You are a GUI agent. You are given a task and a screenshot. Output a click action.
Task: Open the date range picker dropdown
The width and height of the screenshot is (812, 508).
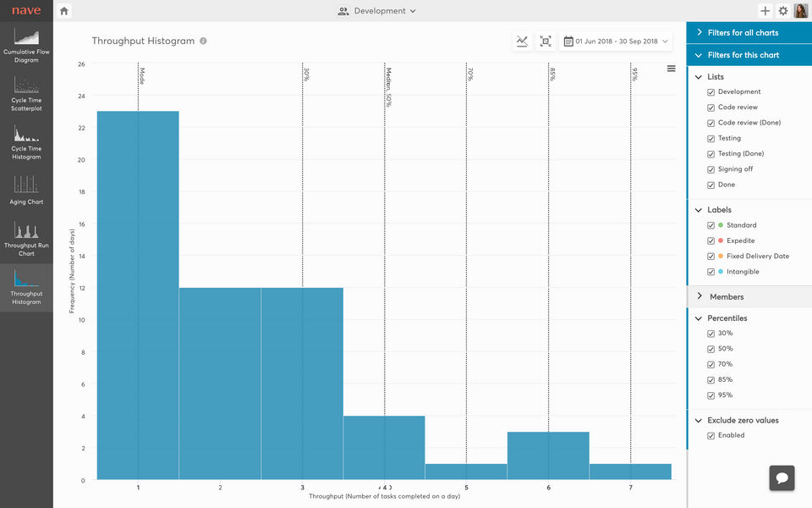(616, 41)
